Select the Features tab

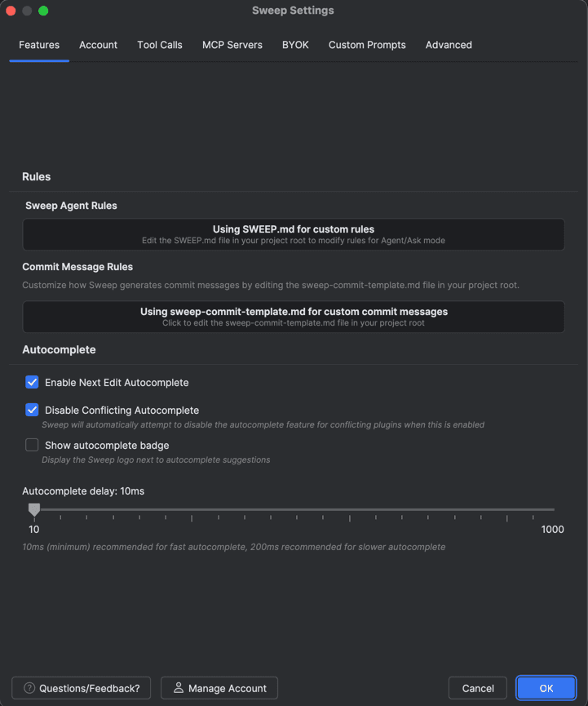click(x=38, y=45)
